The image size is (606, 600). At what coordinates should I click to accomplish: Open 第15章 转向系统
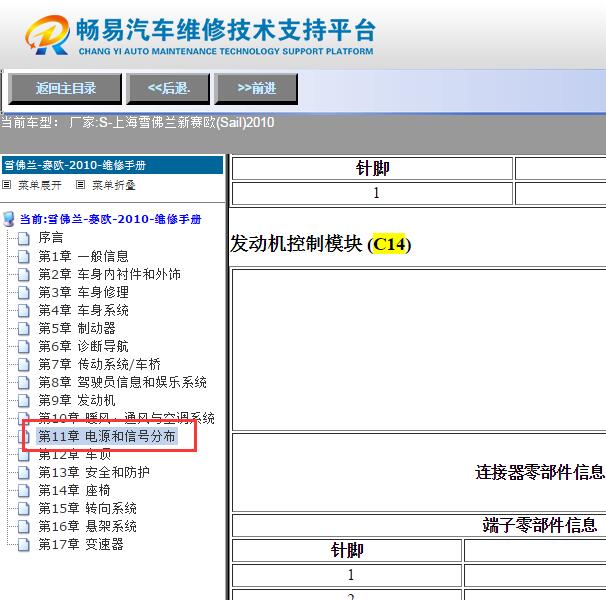pos(87,508)
